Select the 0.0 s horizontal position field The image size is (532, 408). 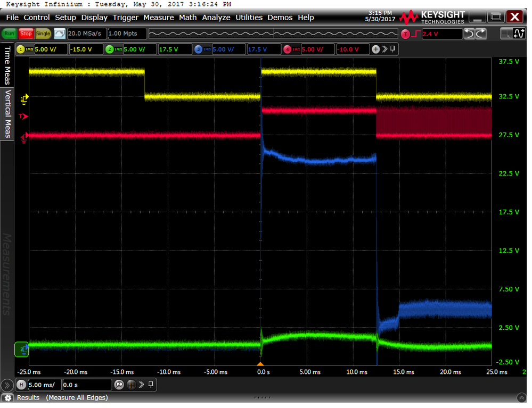tap(87, 385)
